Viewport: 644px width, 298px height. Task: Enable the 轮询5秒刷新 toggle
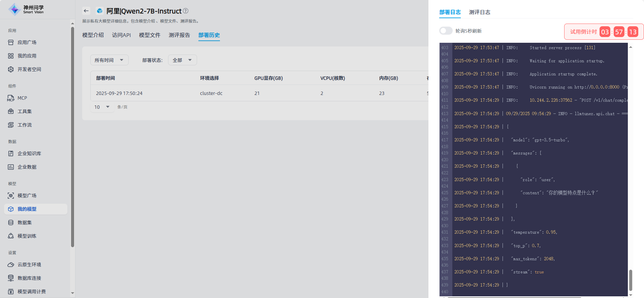[446, 31]
